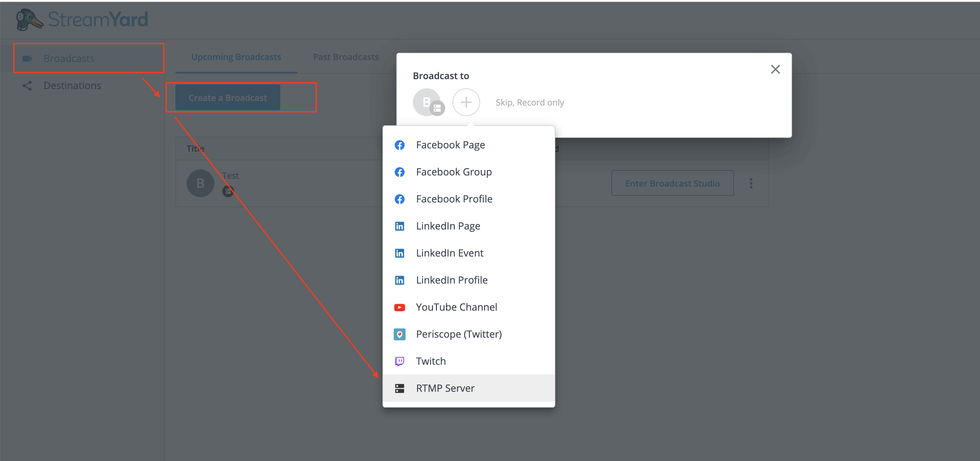Screen dimensions: 980x461
Task: Click the Facebook icon beside Facebook Page
Action: tap(399, 145)
